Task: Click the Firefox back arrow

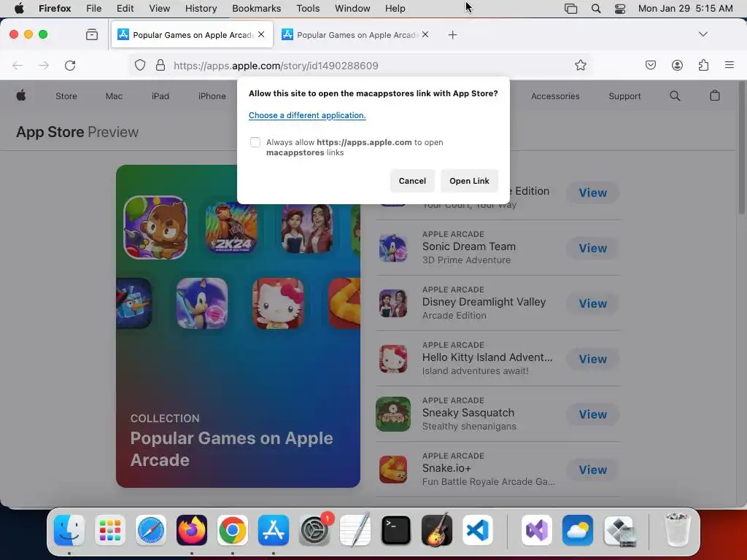Action: [18, 65]
